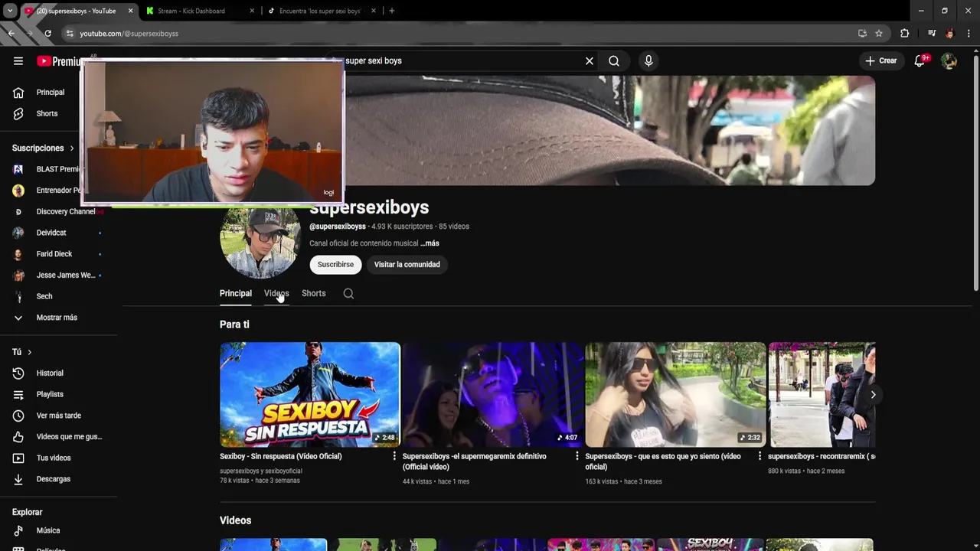Open the account avatar menu
980x551 pixels.
click(949, 61)
